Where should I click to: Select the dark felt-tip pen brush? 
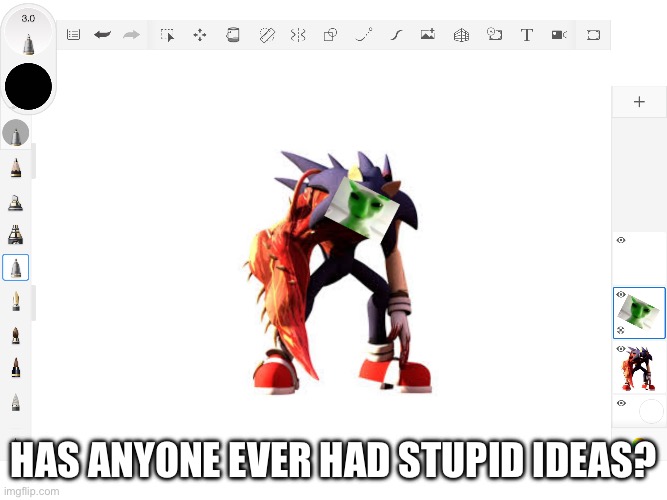(16, 368)
